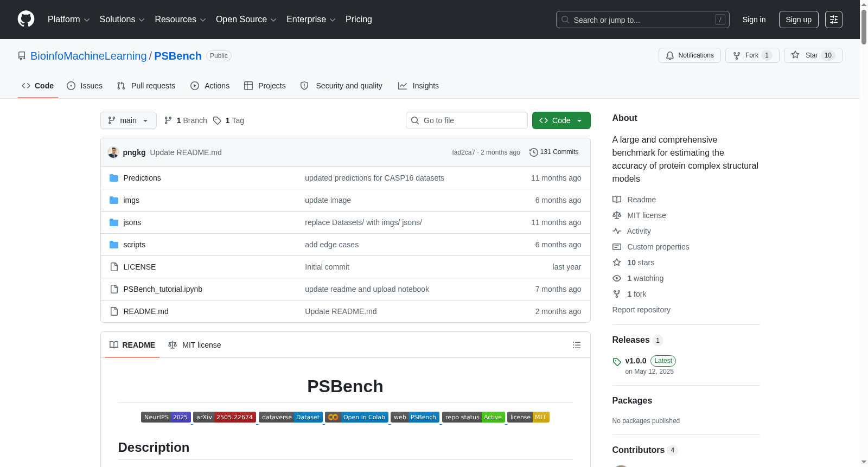Open the arXiv 2505.22674 badge
Screen dimensions: 868x467
[x=225, y=417]
